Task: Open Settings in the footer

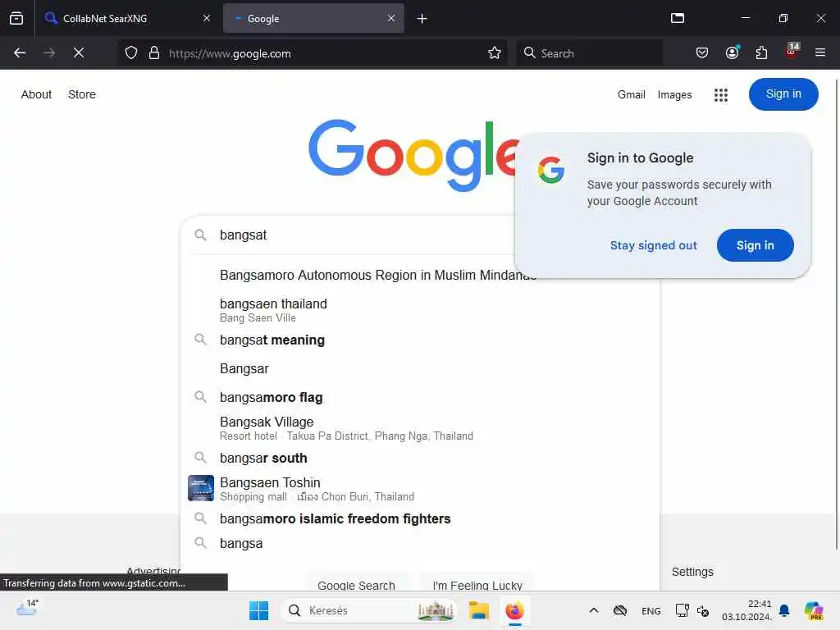Action: click(692, 572)
